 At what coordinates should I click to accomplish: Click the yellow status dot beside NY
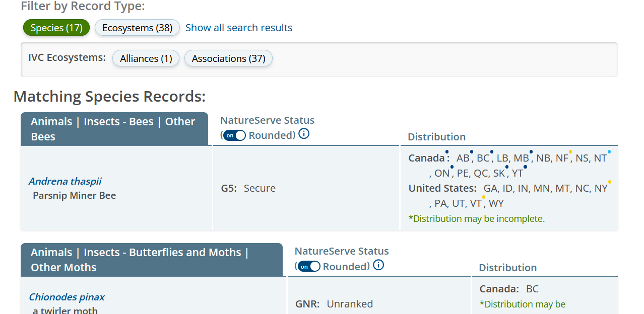[610, 182]
